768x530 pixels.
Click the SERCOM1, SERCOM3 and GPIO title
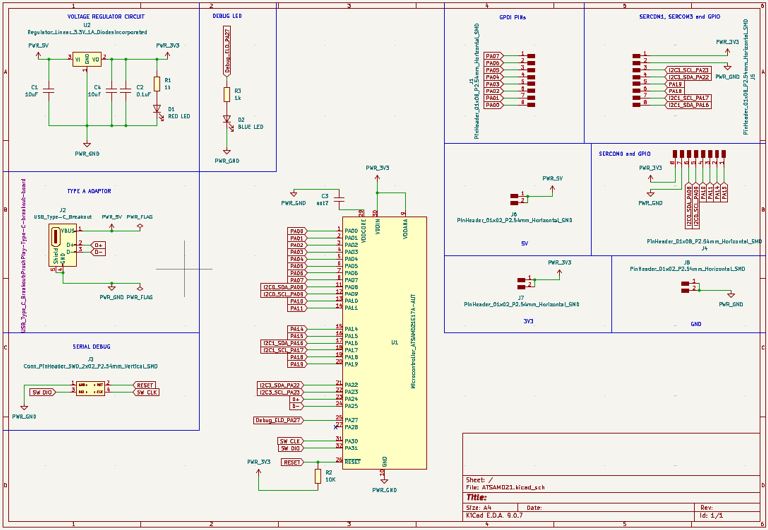(x=680, y=16)
